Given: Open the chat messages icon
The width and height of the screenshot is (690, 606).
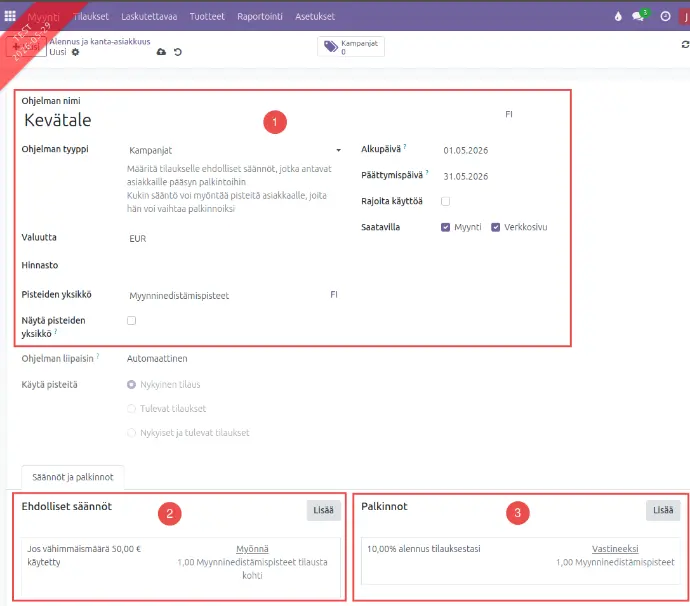Looking at the screenshot, I should click(638, 16).
